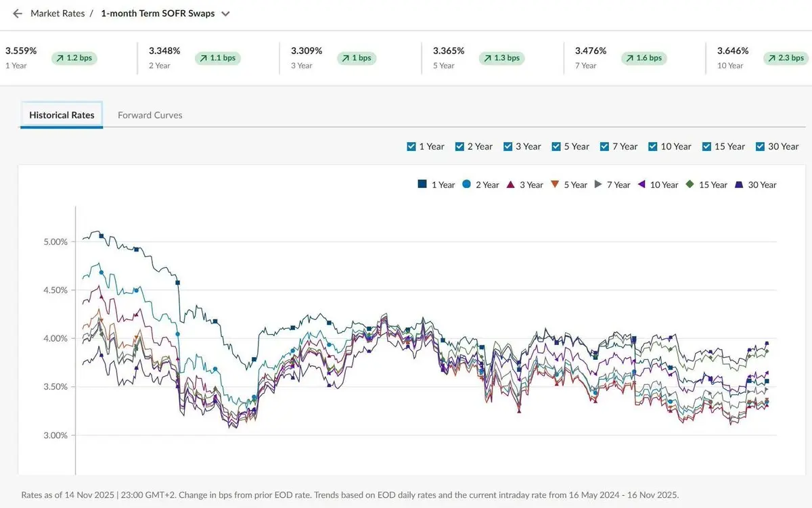The width and height of the screenshot is (812, 508).
Task: Go to Market Rates breadcrumb link
Action: coord(58,14)
